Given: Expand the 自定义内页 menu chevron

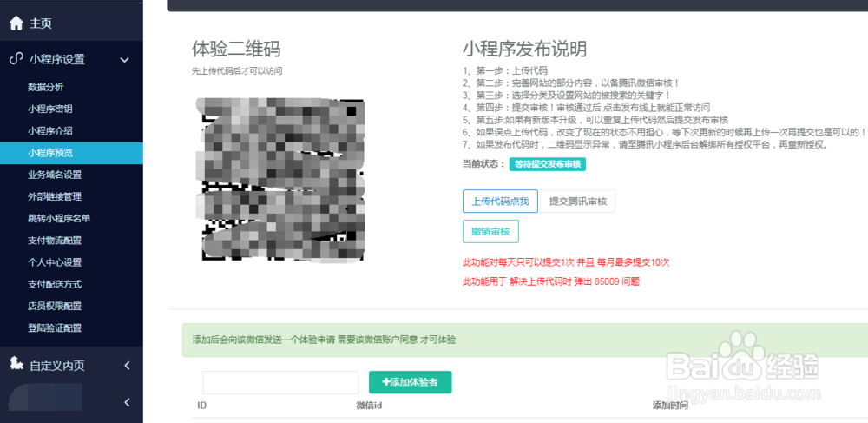Looking at the screenshot, I should (x=127, y=366).
